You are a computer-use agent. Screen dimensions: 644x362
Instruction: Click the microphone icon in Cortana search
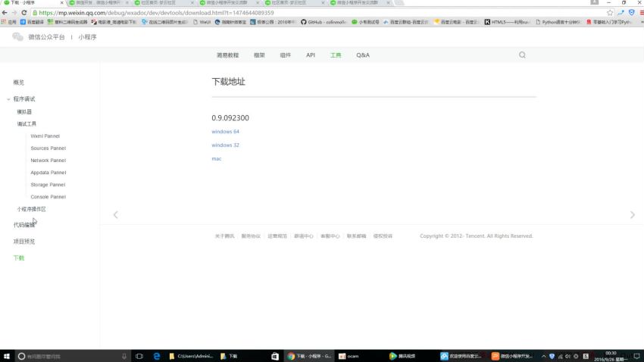coord(124,356)
